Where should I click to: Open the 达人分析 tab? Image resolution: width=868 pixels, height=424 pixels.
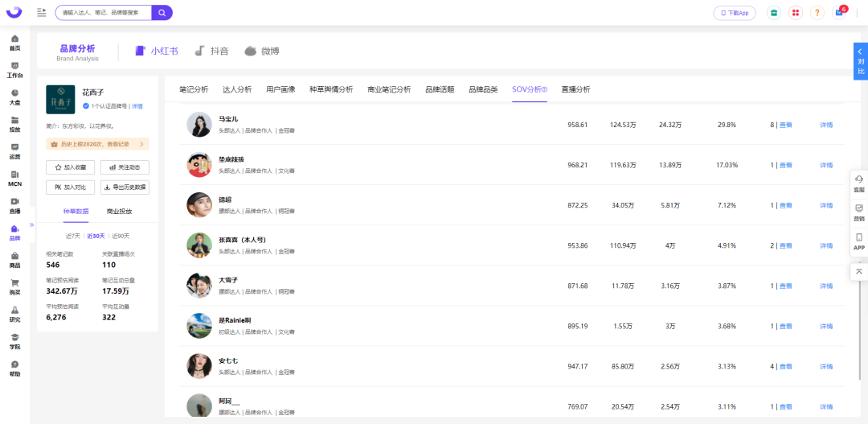click(237, 89)
